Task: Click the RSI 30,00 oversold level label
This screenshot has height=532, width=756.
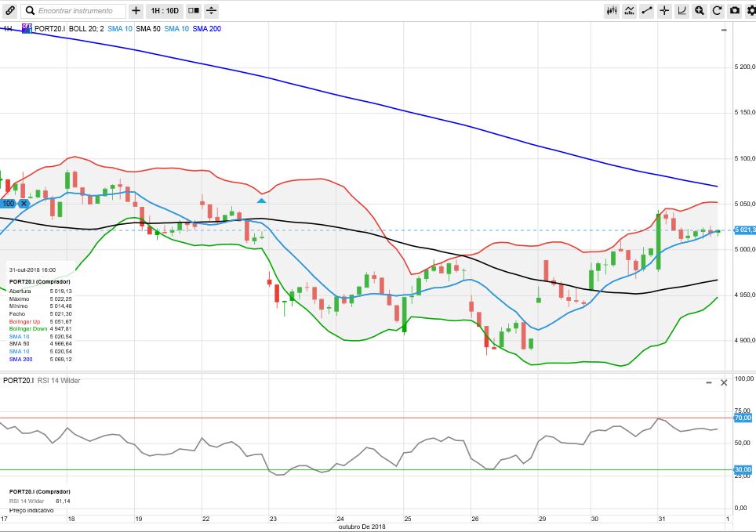Action: click(x=743, y=469)
